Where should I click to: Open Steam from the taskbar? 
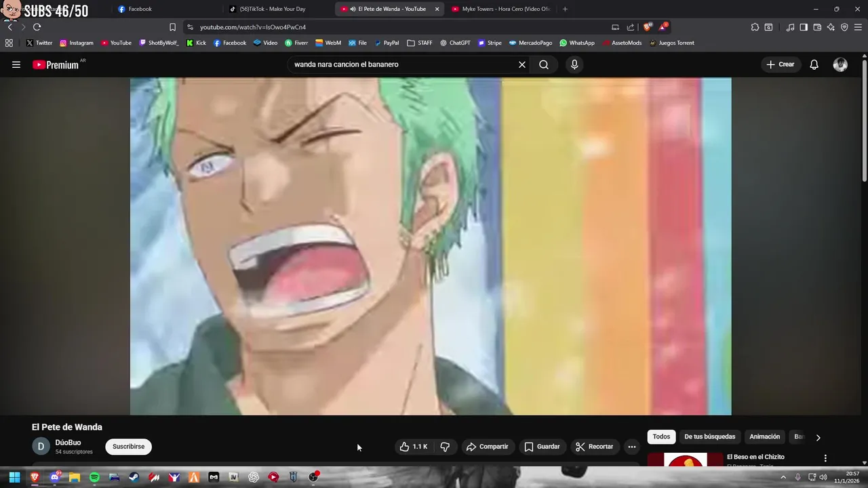click(134, 477)
